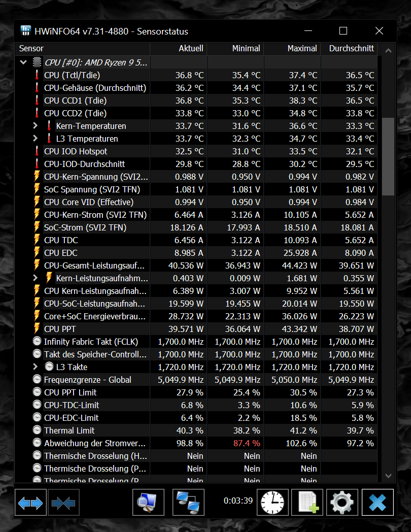Click the 102.6 % maximal value
This screenshot has height=532, width=411.
click(301, 443)
